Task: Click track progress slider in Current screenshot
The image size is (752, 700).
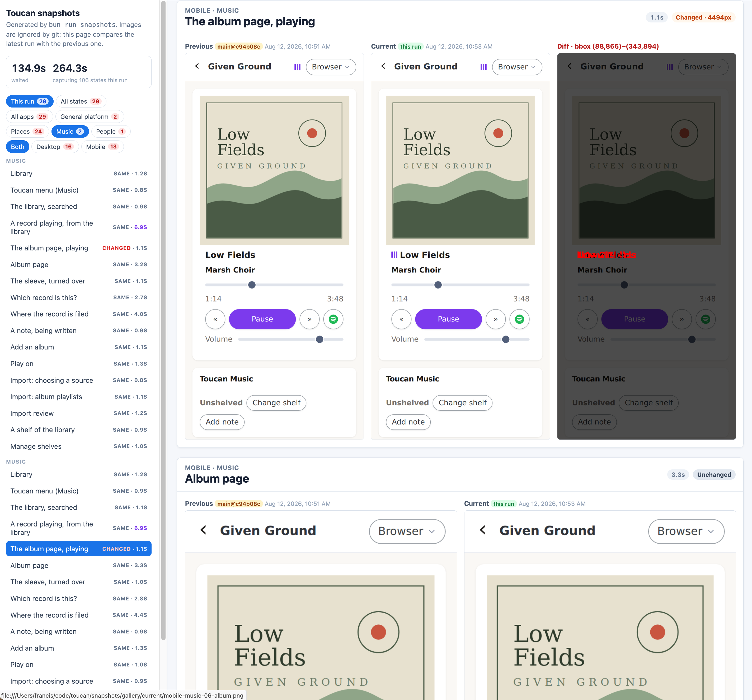Action: coord(460,285)
